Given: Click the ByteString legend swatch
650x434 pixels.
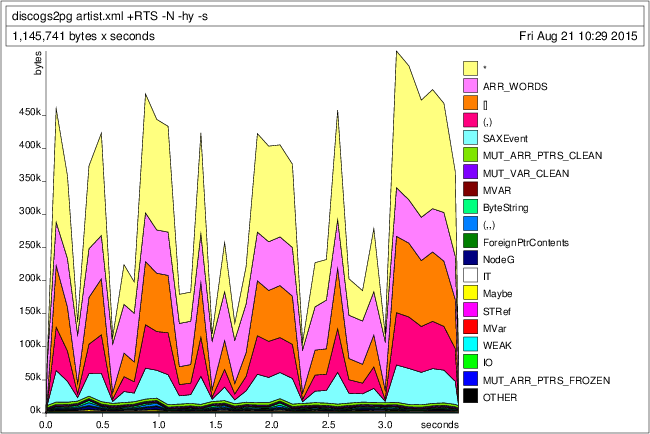Looking at the screenshot, I should (470, 208).
